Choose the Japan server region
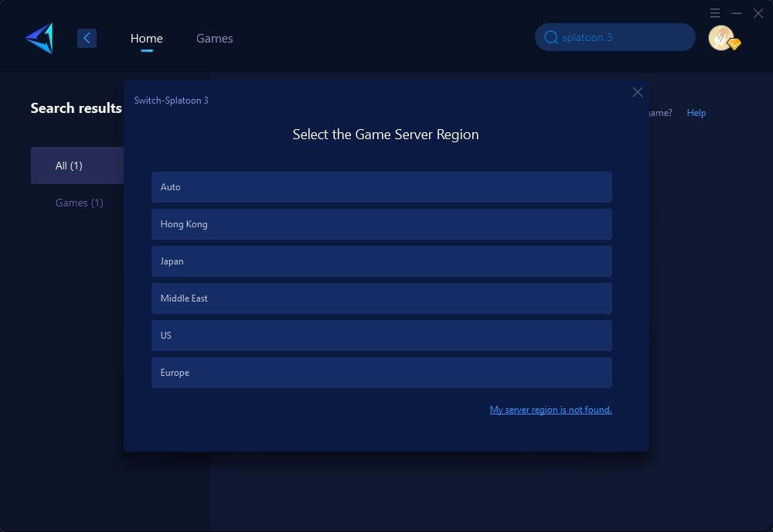 click(382, 261)
